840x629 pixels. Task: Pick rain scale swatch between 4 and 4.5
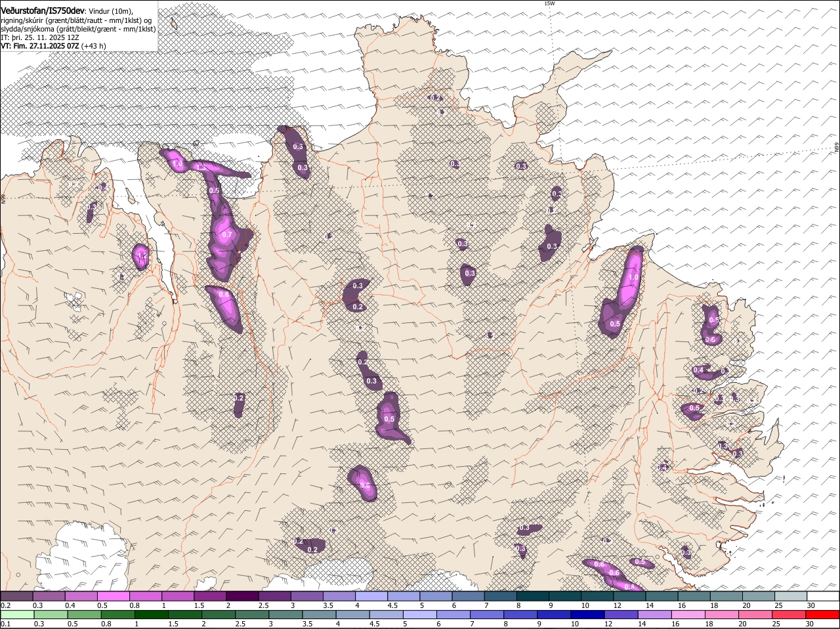pos(352,615)
